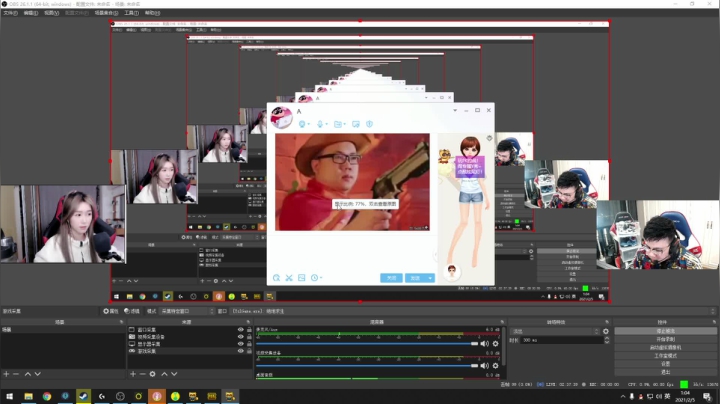Click the transition 时长 duration field
720x404 pixels.
562,340
